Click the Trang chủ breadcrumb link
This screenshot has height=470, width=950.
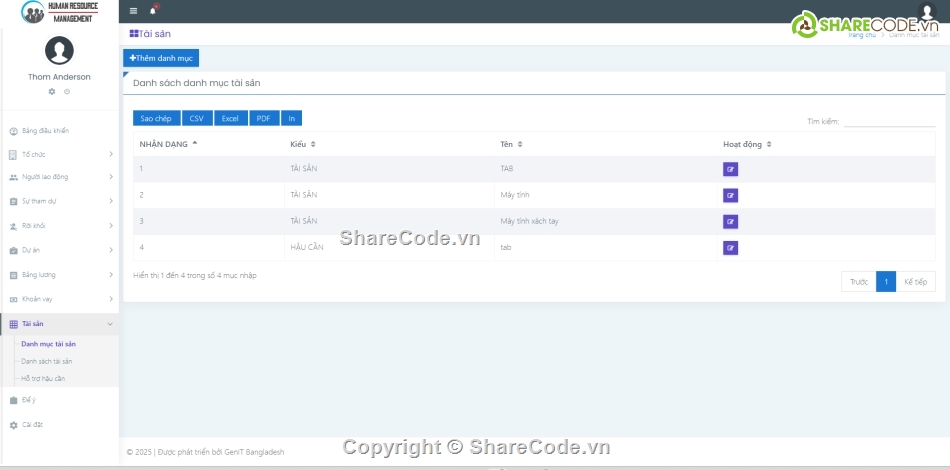click(x=862, y=35)
